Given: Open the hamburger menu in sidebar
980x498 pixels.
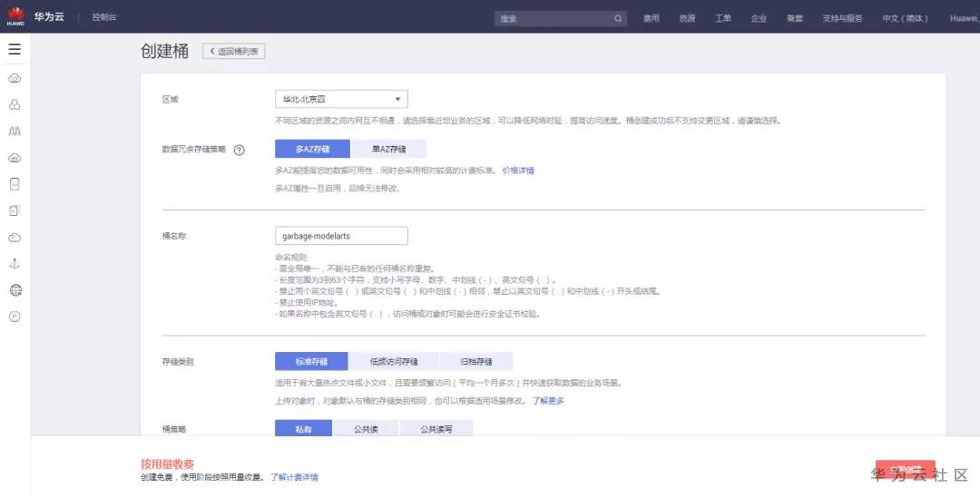Looking at the screenshot, I should tap(15, 49).
